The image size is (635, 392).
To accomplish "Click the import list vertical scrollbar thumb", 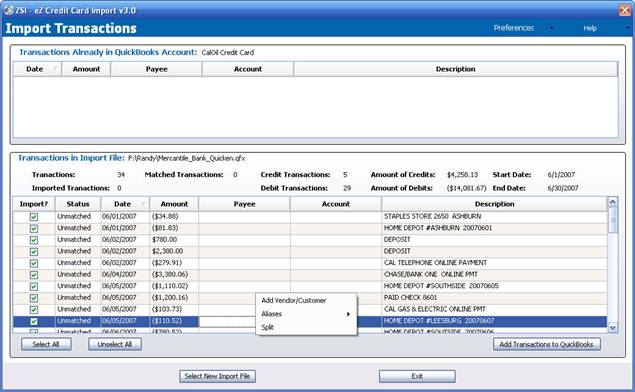I will 613,220.
